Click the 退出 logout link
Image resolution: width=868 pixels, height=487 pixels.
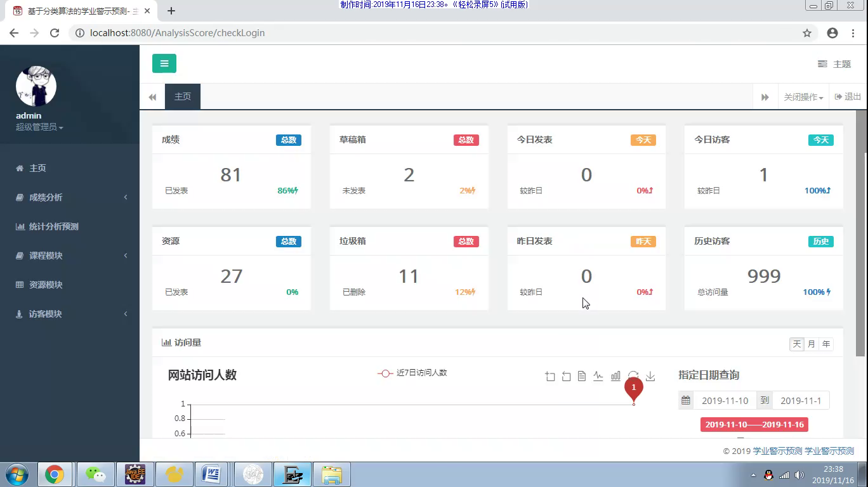(848, 97)
